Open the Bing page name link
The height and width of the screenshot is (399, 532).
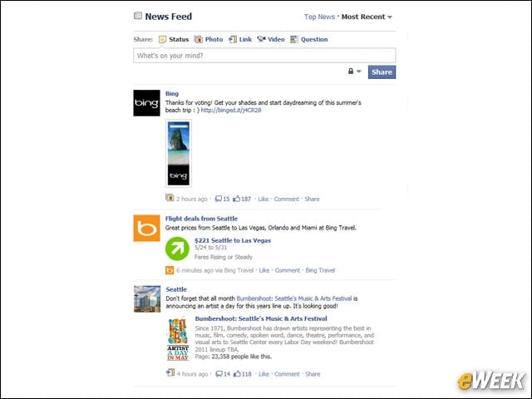pos(172,94)
